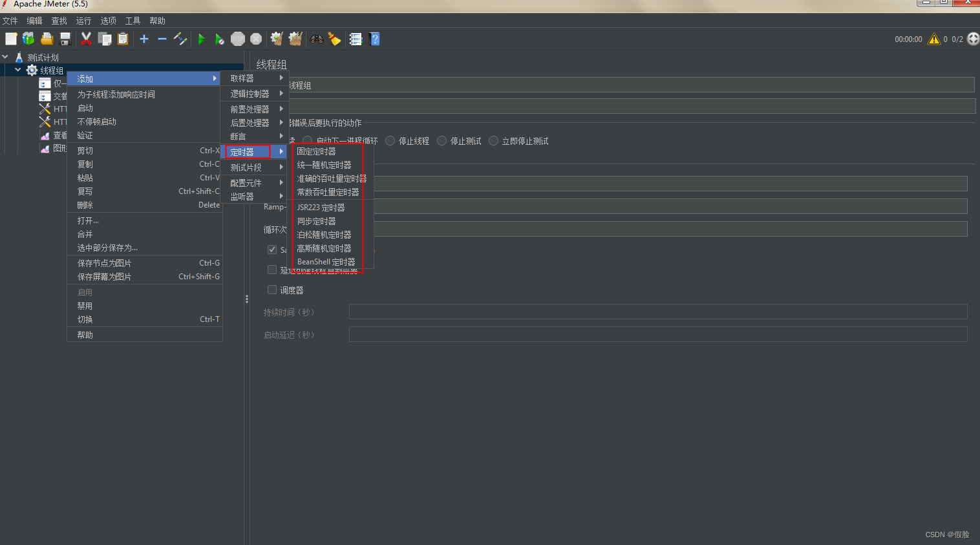The width and height of the screenshot is (980, 545).
Task: Click the 测试片段 submenu entry
Action: pyautogui.click(x=255, y=167)
